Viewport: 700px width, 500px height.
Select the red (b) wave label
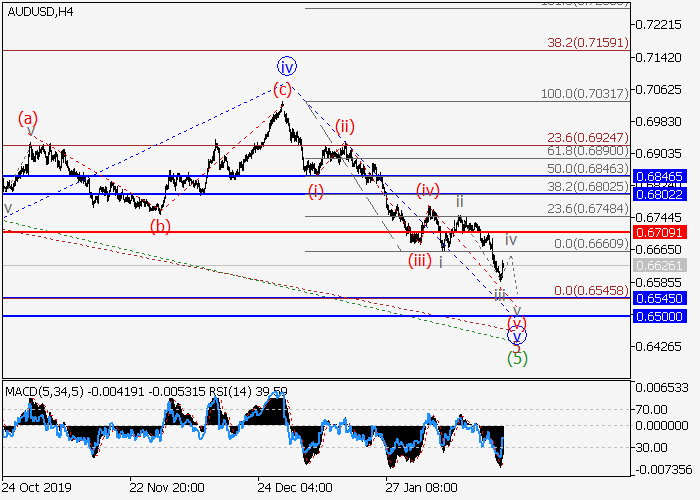pyautogui.click(x=160, y=225)
